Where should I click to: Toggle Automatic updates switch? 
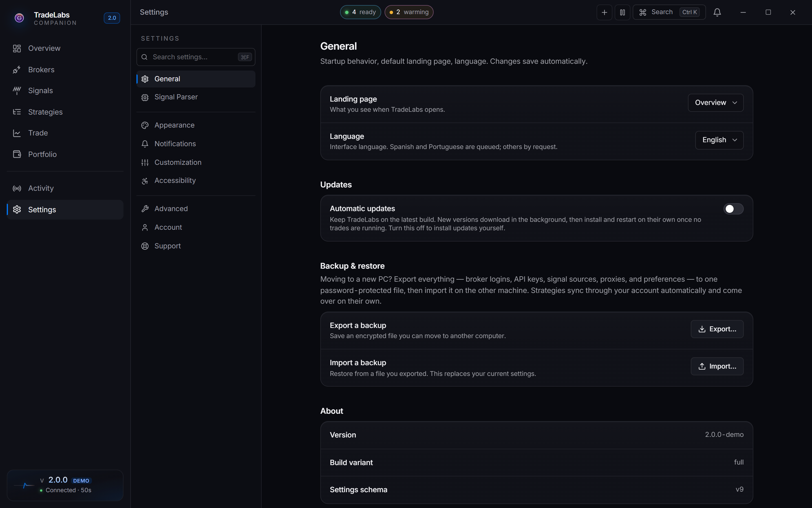733,209
